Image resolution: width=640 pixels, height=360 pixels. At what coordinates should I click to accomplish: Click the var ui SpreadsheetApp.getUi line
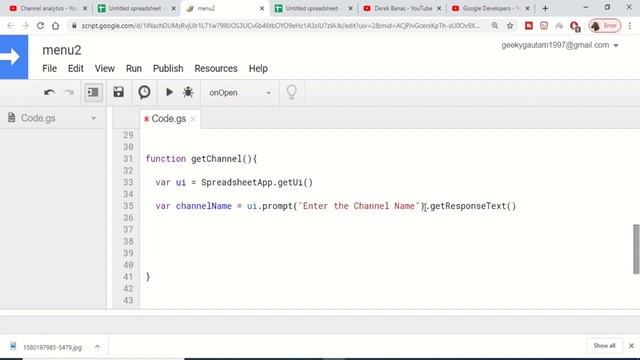pyautogui.click(x=234, y=182)
